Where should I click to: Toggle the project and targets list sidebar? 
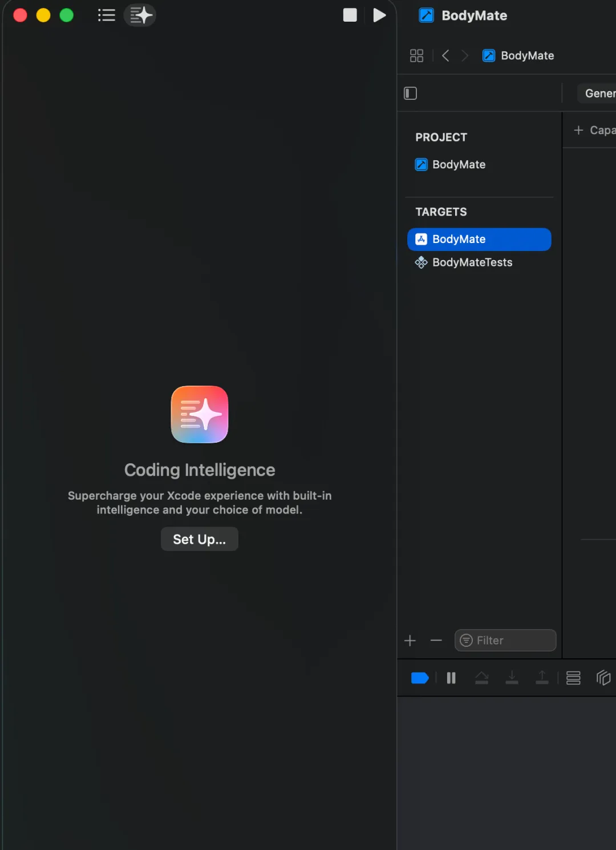click(410, 93)
